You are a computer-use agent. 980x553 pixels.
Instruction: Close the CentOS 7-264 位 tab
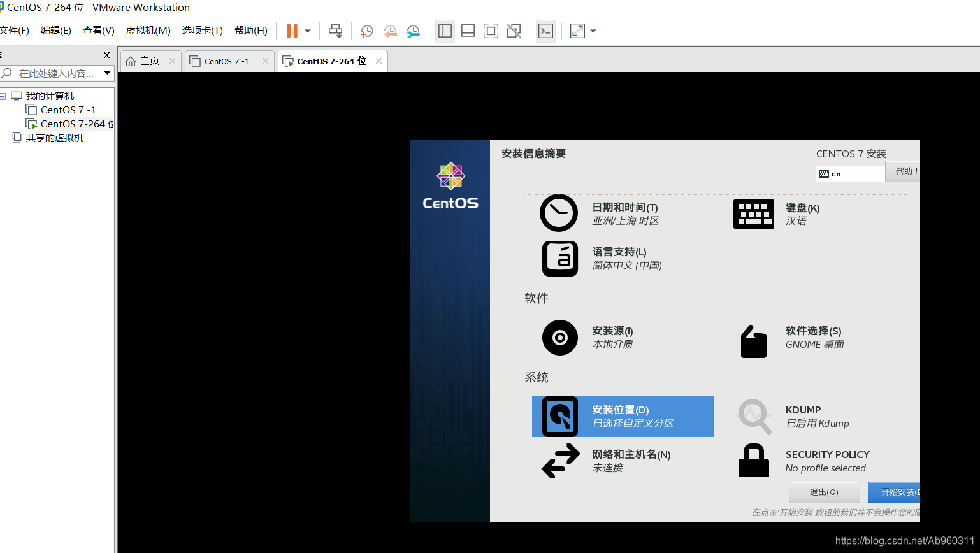[x=378, y=61]
